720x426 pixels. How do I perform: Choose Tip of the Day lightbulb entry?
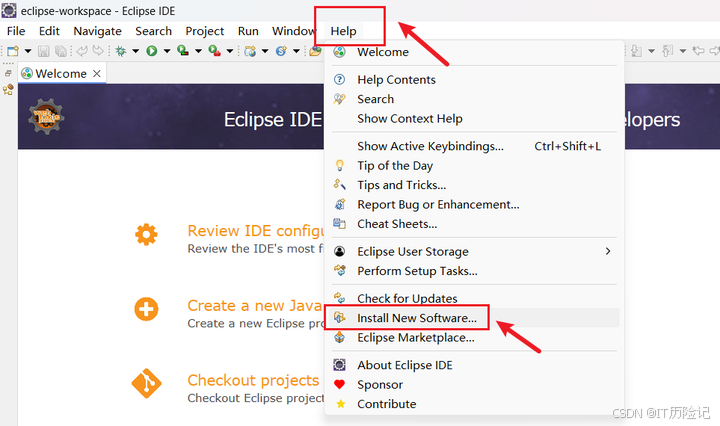474,165
